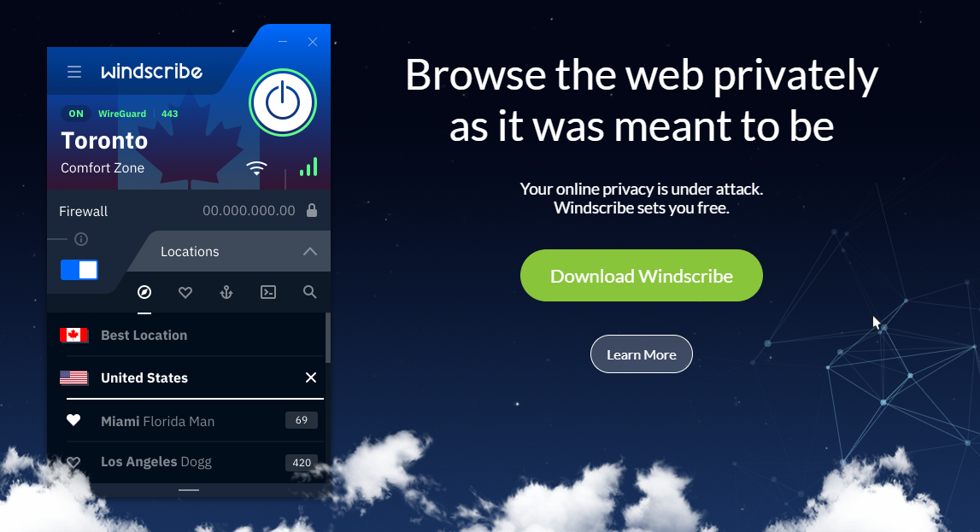Click the WireGuard protocol label
The image size is (980, 532).
pos(122,114)
